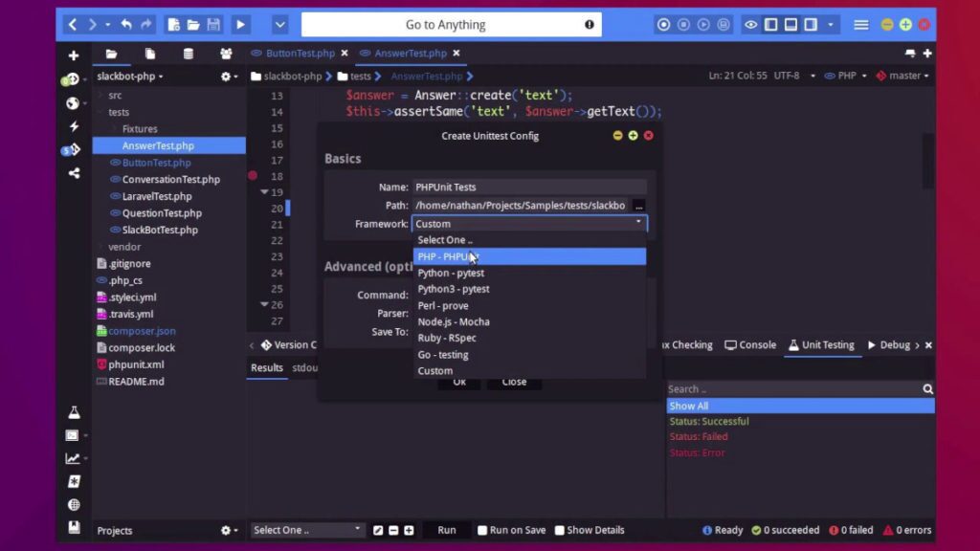Run the script via the Play toolbar icon
Image resolution: width=980 pixels, height=551 pixels.
(x=239, y=24)
